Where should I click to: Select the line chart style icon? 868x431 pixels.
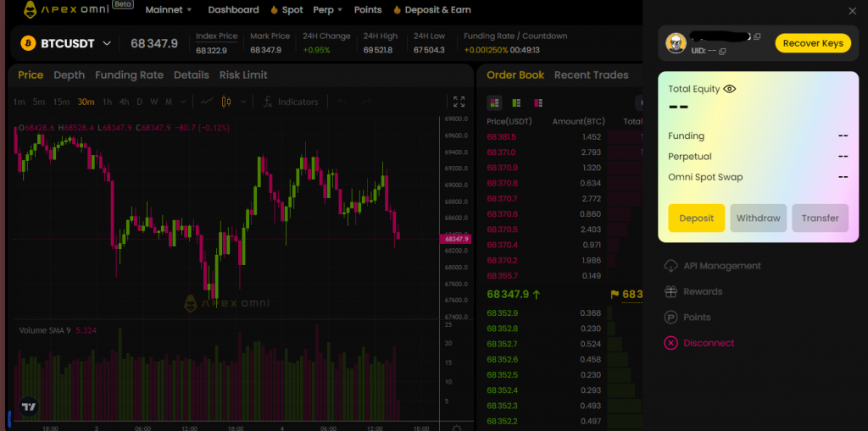coord(206,102)
